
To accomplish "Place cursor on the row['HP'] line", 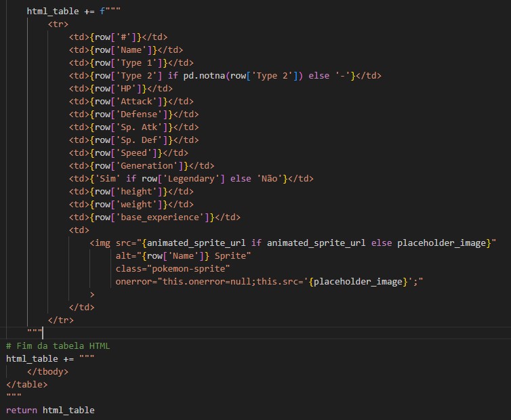I will (x=121, y=88).
